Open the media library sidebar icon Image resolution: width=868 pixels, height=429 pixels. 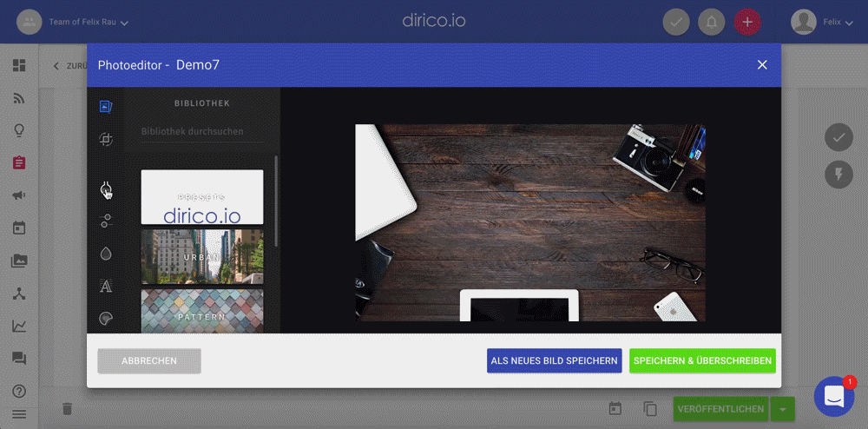click(x=19, y=261)
